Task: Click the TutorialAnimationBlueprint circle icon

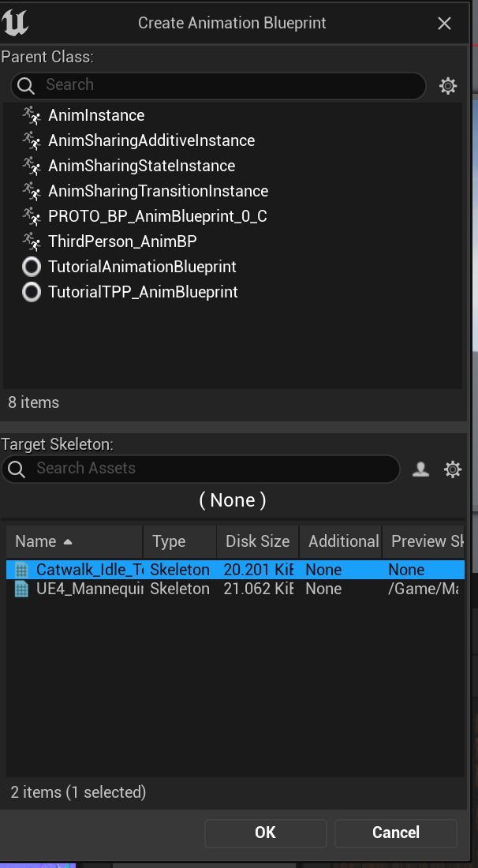Action: pos(32,267)
